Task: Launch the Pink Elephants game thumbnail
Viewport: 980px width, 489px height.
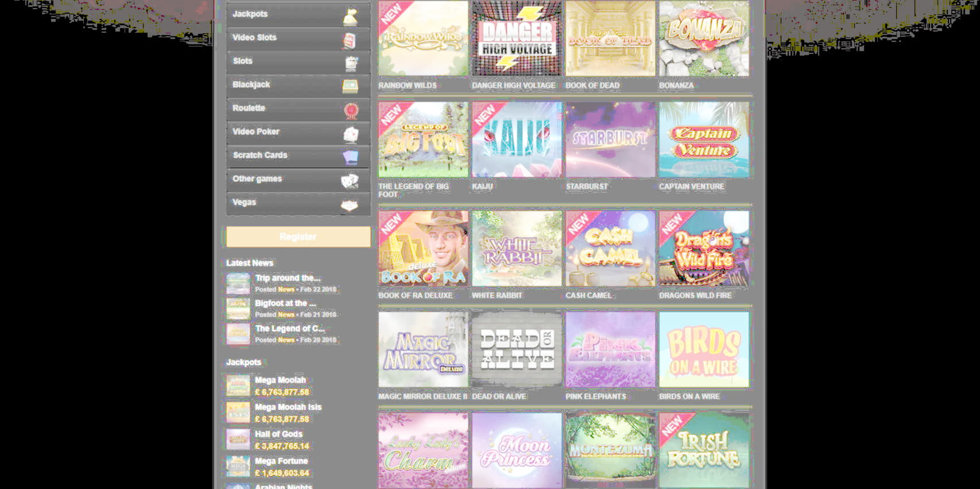Action: tap(610, 350)
